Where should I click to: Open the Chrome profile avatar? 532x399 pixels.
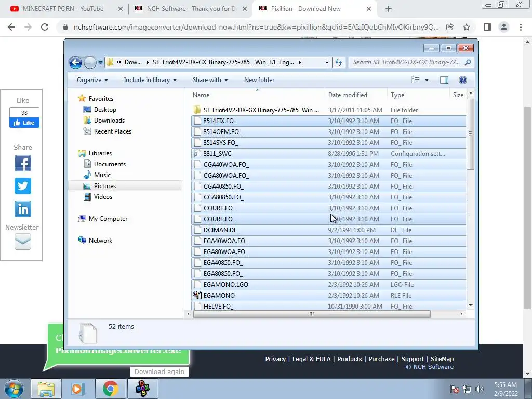click(504, 27)
